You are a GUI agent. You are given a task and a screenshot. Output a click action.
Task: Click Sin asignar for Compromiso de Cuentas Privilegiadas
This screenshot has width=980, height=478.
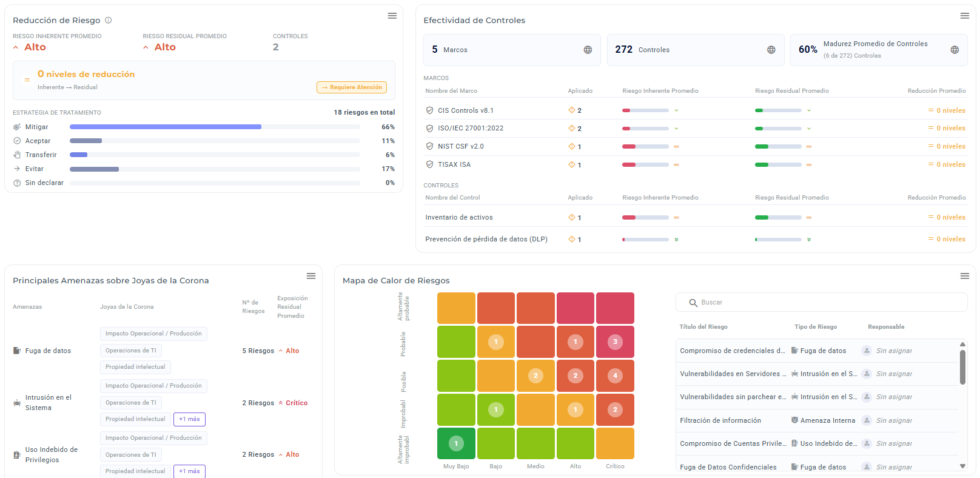[x=894, y=443]
